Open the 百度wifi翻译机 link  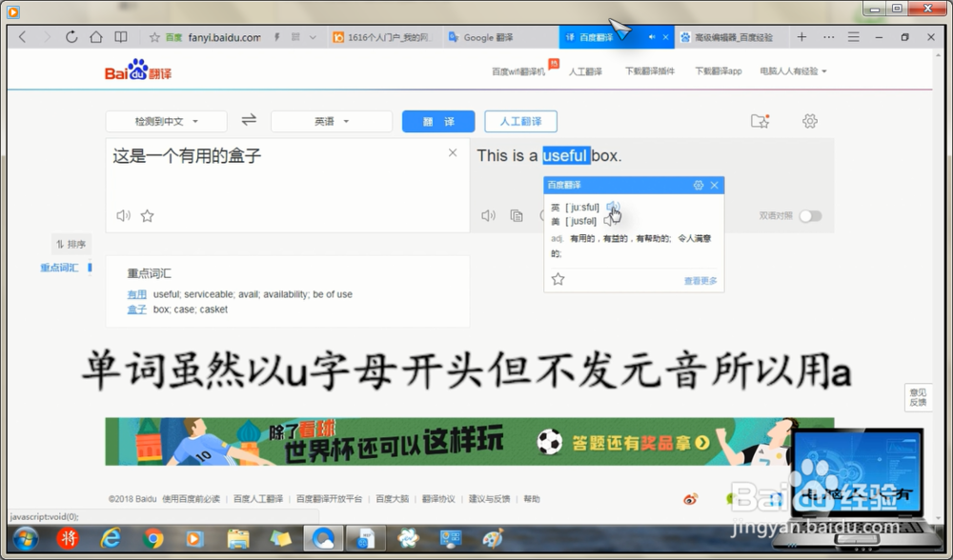517,71
